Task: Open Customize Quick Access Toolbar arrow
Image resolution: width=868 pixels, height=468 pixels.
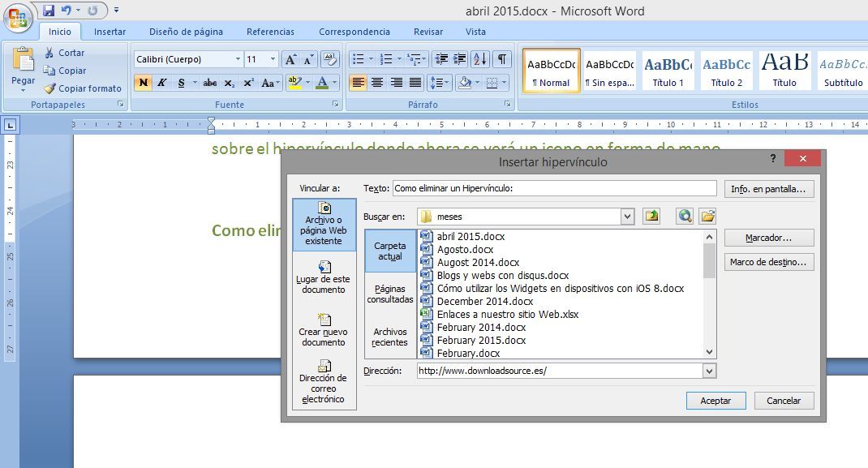Action: coord(116,10)
